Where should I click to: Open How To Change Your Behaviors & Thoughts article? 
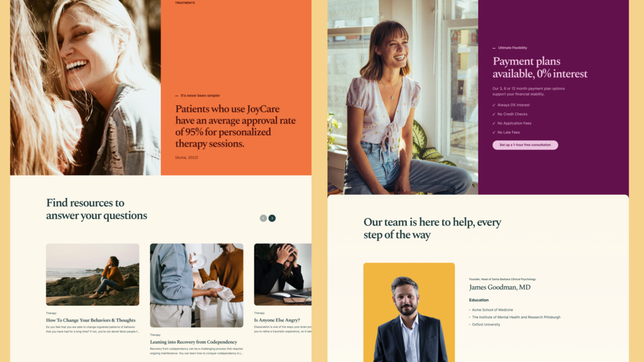click(x=91, y=320)
